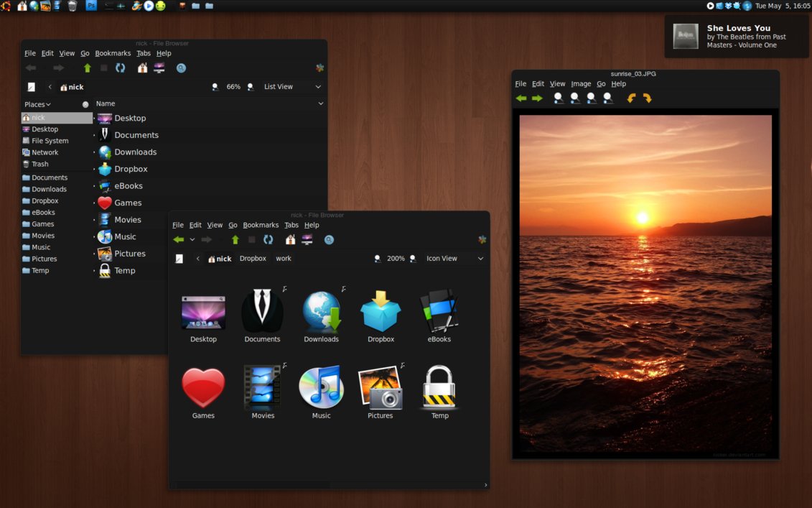Screen dimensions: 812x508
Task: Toggle text location entry in the 66% zoom window
Action: [31, 87]
